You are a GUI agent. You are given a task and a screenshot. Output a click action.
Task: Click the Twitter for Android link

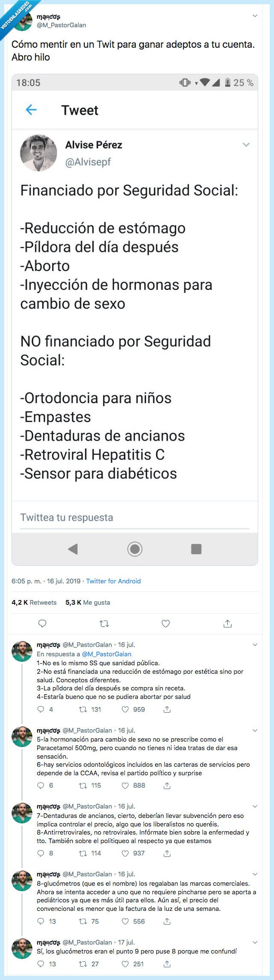click(113, 581)
